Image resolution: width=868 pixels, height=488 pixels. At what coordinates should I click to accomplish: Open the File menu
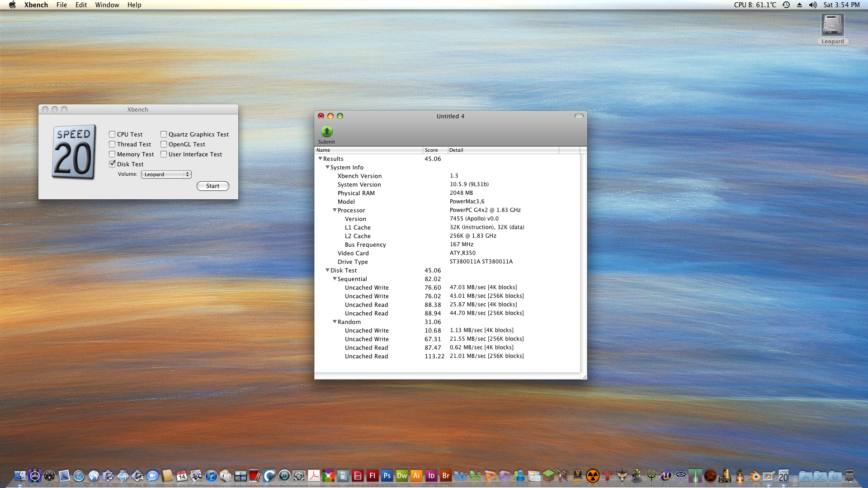click(x=61, y=5)
